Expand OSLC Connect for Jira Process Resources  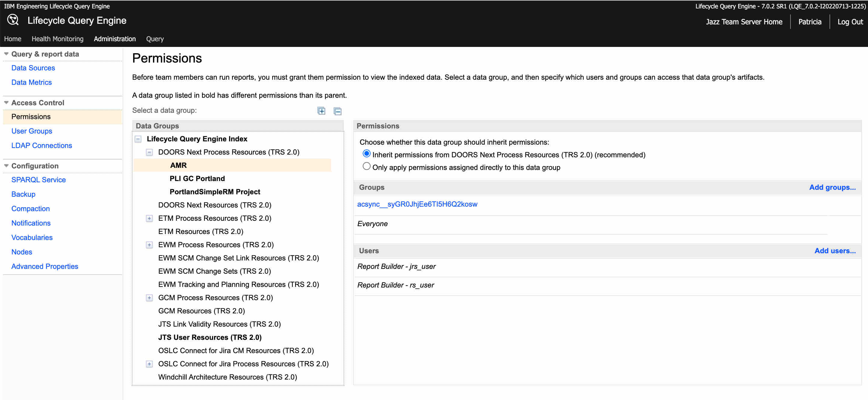click(149, 364)
